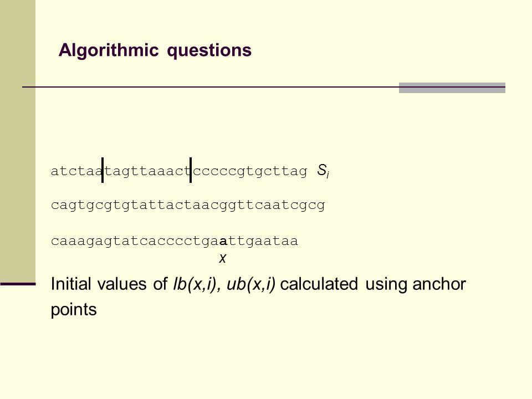This screenshot has height=399, width=532.
Task: Click the words 'Initial values of'
Action: [109, 284]
